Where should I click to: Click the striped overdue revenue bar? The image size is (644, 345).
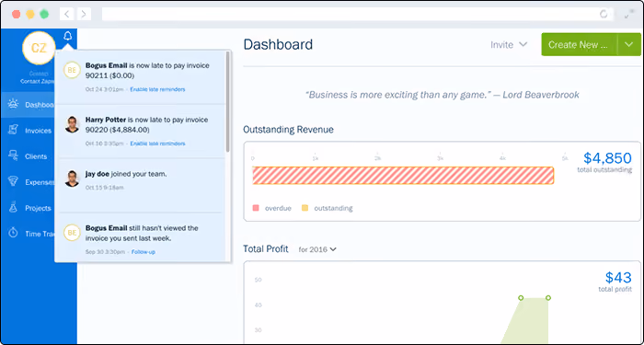[x=403, y=176]
